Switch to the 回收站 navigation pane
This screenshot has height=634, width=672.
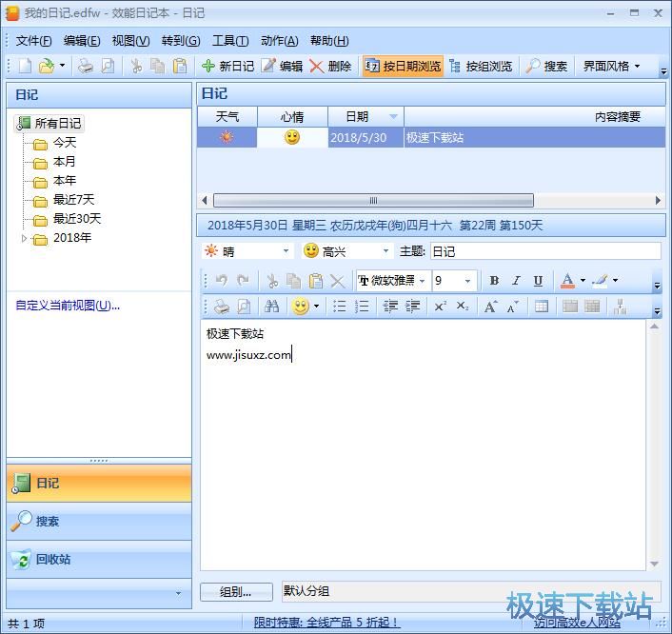99,560
